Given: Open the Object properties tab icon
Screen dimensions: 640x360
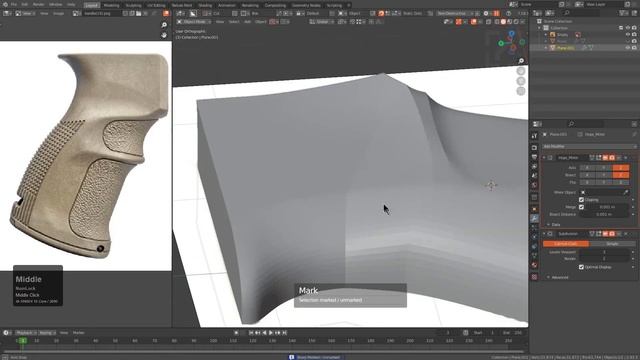Looking at the screenshot, I should click(x=534, y=209).
